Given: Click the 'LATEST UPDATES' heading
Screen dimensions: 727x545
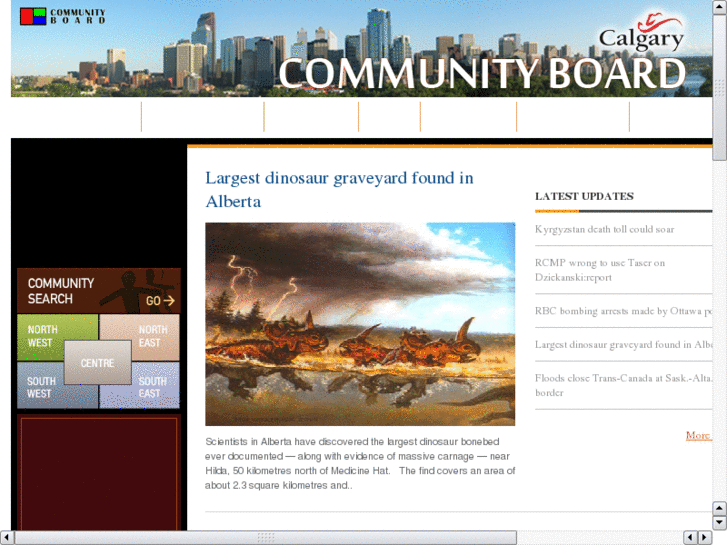Looking at the screenshot, I should (x=584, y=196).
